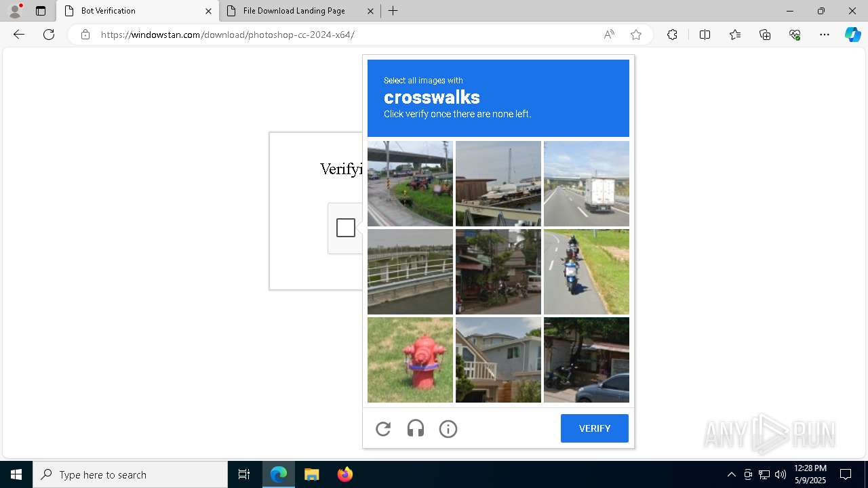The image size is (868, 488).
Task: Tick the bot verification checkbox
Action: click(x=346, y=228)
